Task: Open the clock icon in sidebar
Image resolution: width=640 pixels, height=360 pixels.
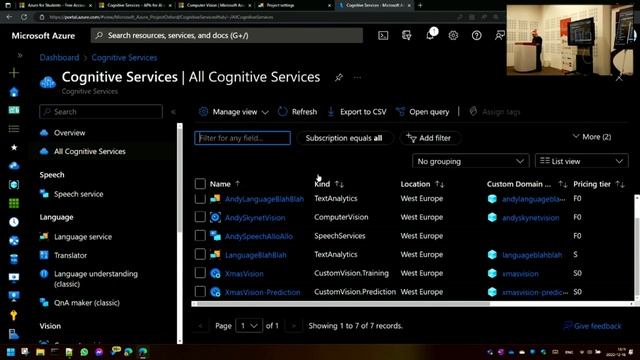Action: point(14,222)
